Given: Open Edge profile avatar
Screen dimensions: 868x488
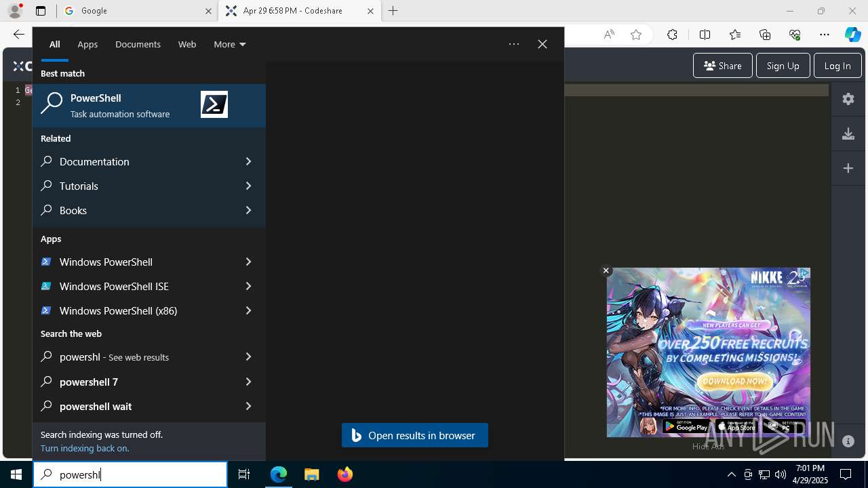Looking at the screenshot, I should (15, 11).
